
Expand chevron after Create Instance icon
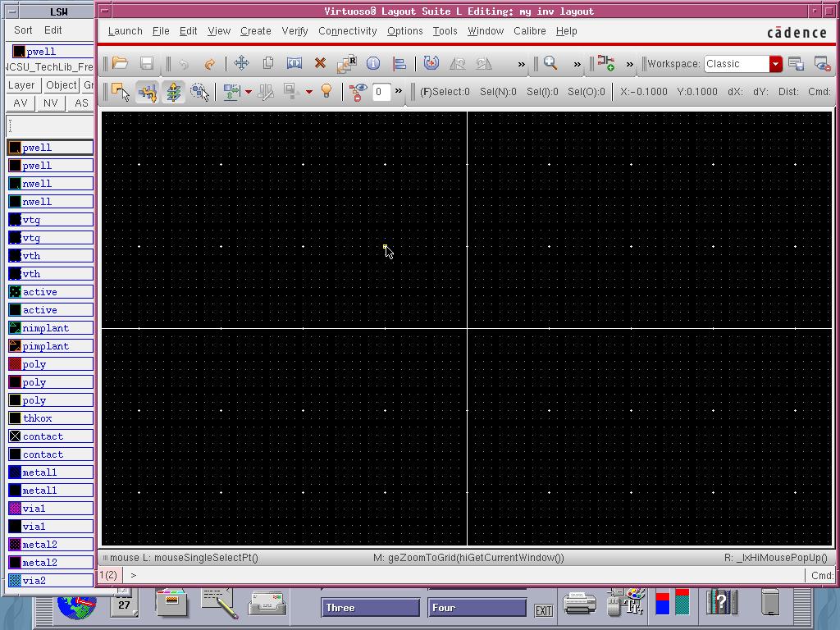pos(629,64)
